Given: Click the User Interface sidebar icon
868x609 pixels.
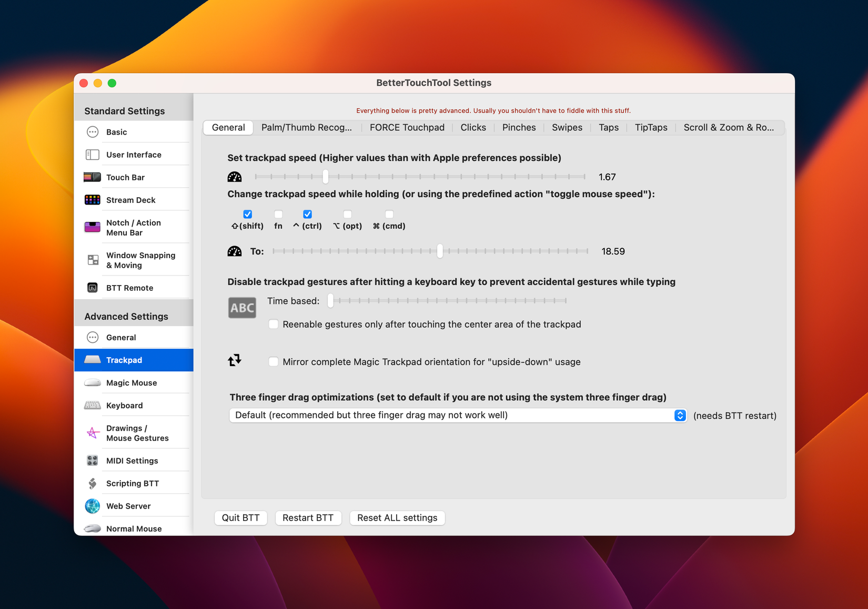Looking at the screenshot, I should click(93, 155).
